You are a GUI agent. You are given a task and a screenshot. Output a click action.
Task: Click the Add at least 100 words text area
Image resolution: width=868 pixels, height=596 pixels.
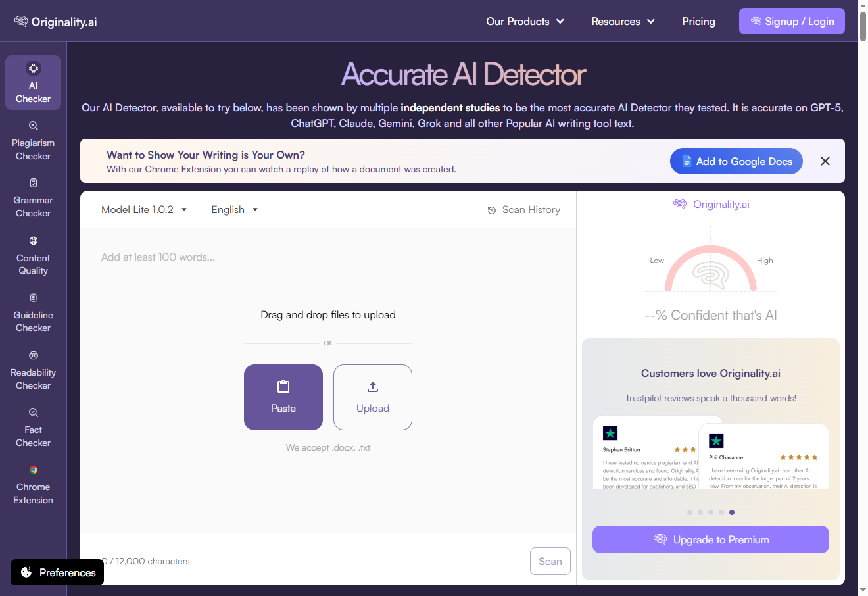[328, 380]
